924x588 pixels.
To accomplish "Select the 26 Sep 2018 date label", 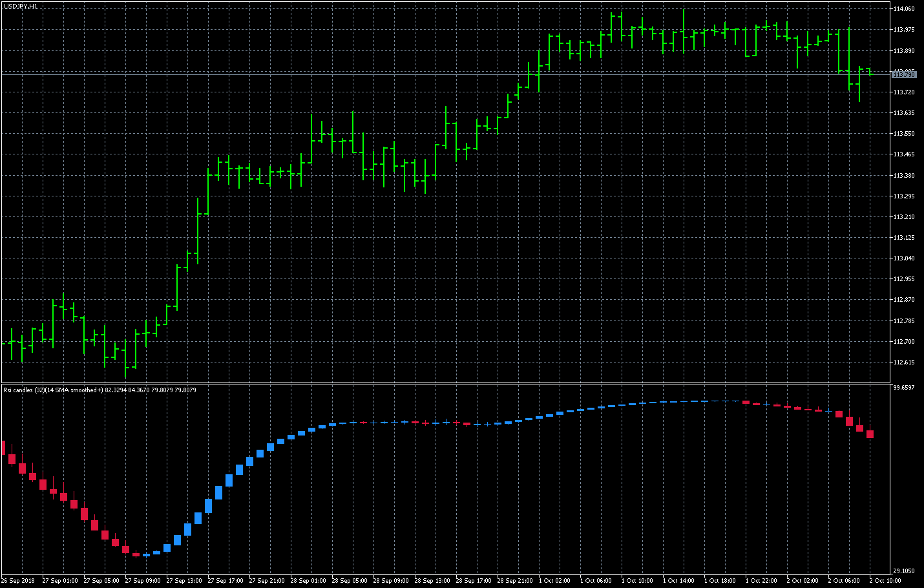I will (18, 581).
